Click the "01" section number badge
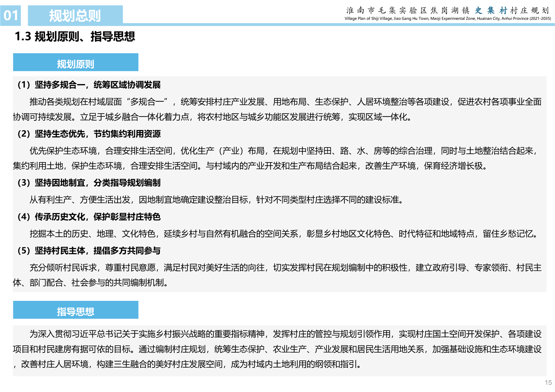555x392 pixels. [10, 15]
